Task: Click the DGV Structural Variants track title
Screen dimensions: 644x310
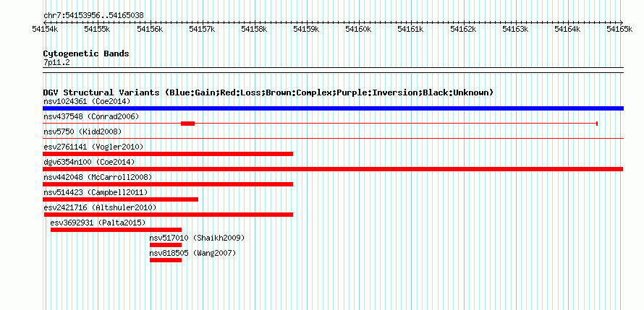Action: pos(268,92)
